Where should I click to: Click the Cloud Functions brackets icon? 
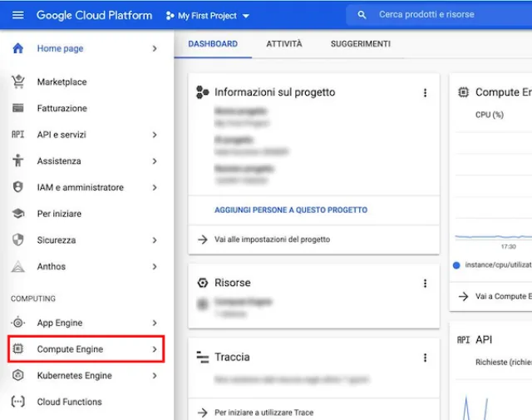click(x=17, y=402)
